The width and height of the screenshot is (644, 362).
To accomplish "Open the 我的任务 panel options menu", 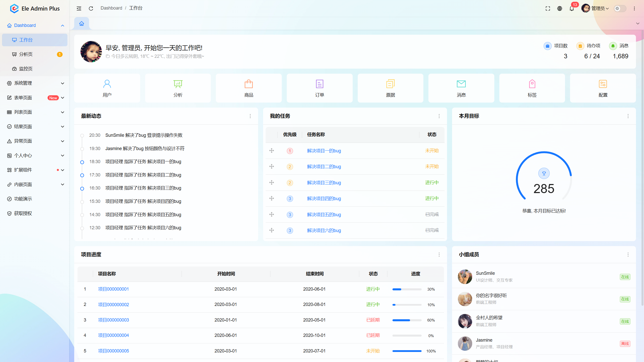I will (439, 116).
